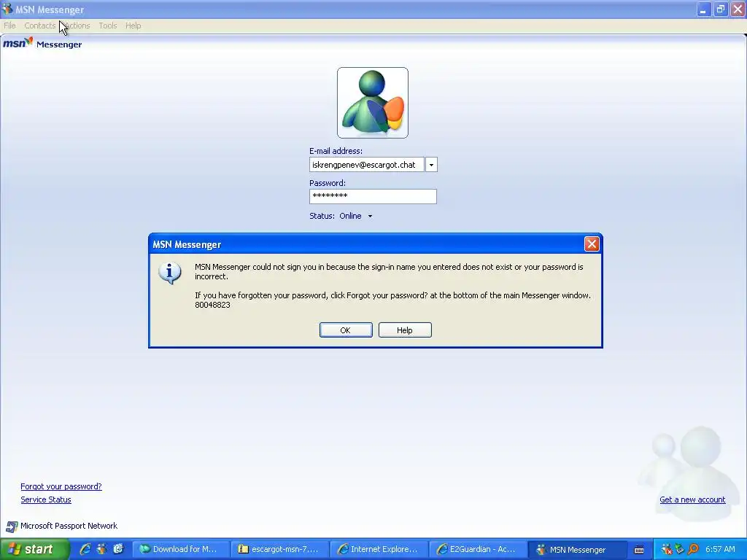Close the main MSN Messenger window

click(x=738, y=9)
